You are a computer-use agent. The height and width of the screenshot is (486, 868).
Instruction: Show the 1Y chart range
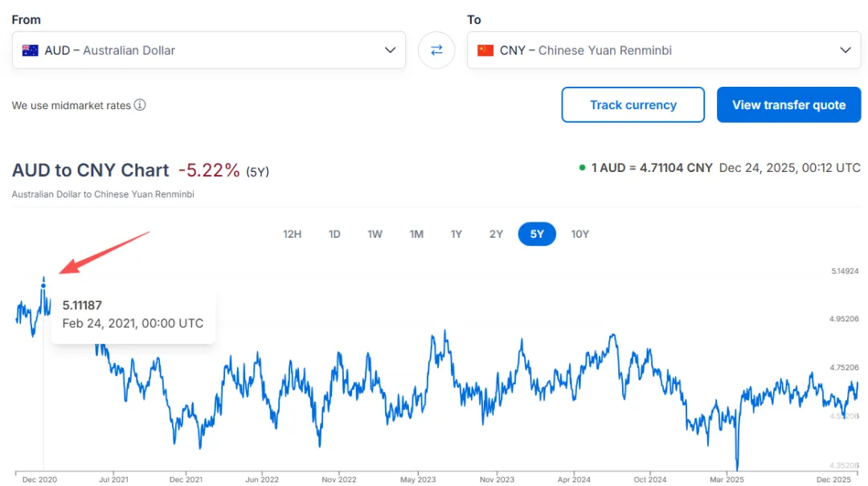click(457, 234)
